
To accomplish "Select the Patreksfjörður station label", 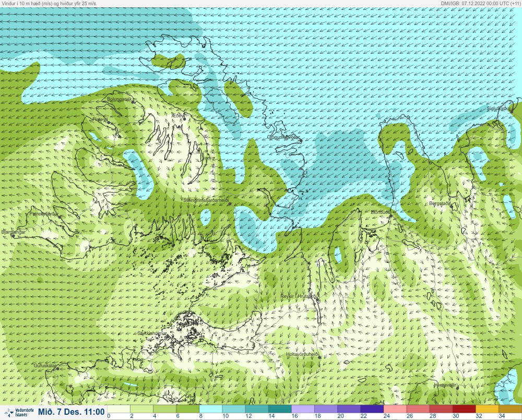I will tap(44, 214).
